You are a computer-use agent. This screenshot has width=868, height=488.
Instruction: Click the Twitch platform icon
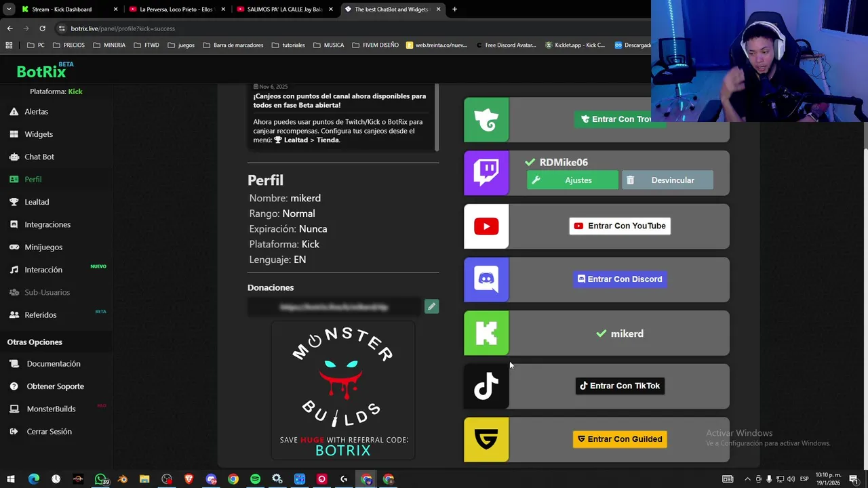(x=486, y=173)
